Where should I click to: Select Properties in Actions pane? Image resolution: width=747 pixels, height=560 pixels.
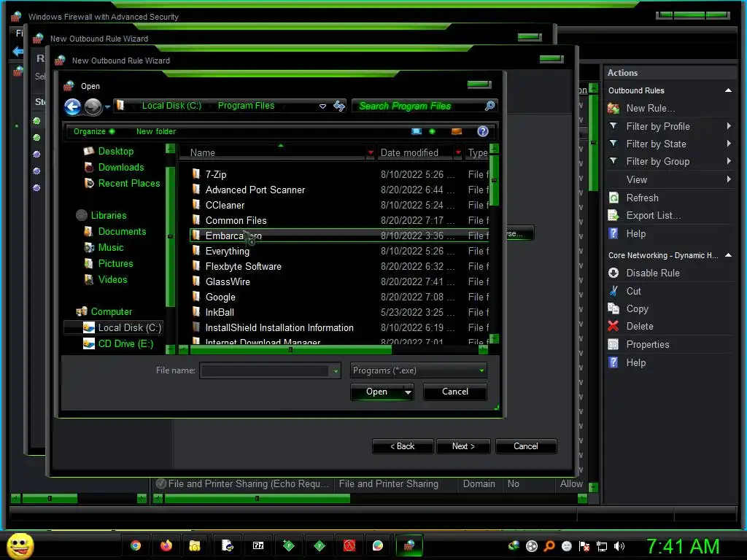pyautogui.click(x=648, y=344)
